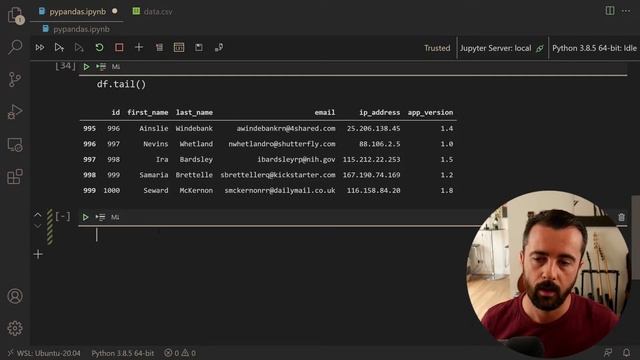Open the variable explorer icon

[x=179, y=48]
